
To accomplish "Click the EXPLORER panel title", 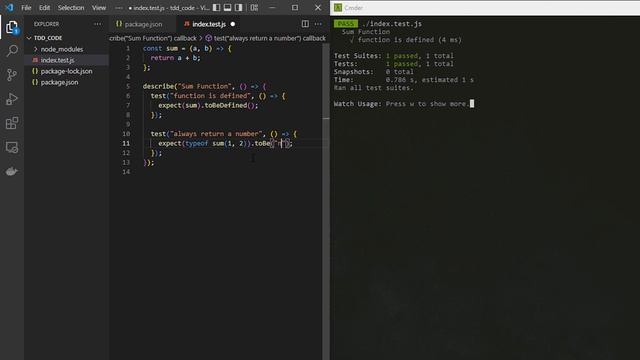I will (47, 24).
